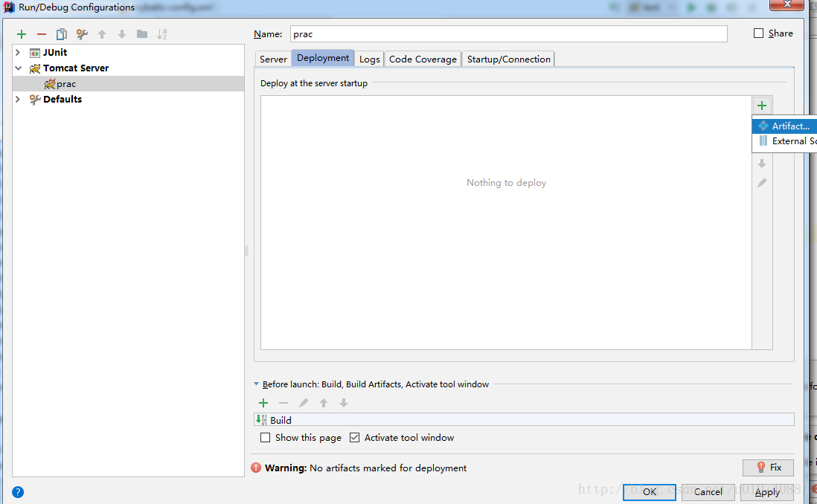Click the Build task icon
Screen dimensions: 817x504
pos(262,420)
